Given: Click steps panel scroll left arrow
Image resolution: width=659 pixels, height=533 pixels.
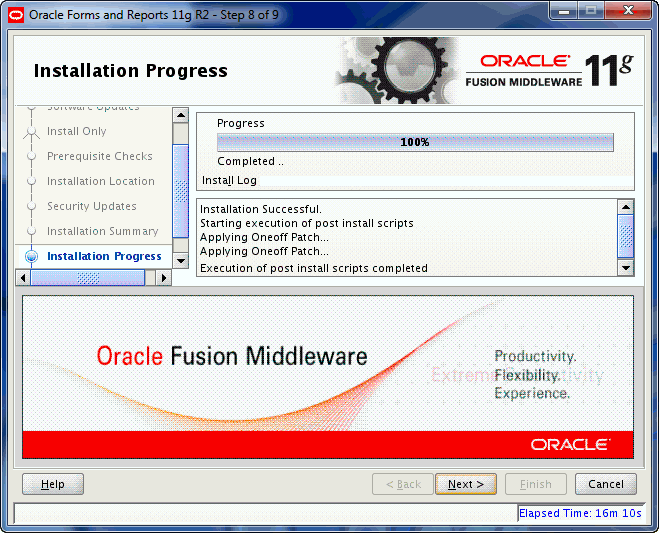Looking at the screenshot, I should tap(23, 278).
